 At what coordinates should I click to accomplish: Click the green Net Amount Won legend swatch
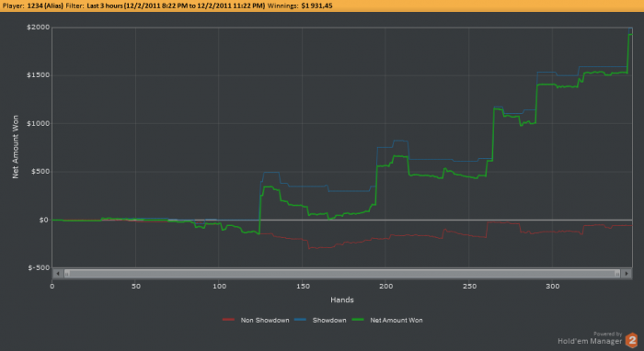pyautogui.click(x=358, y=320)
